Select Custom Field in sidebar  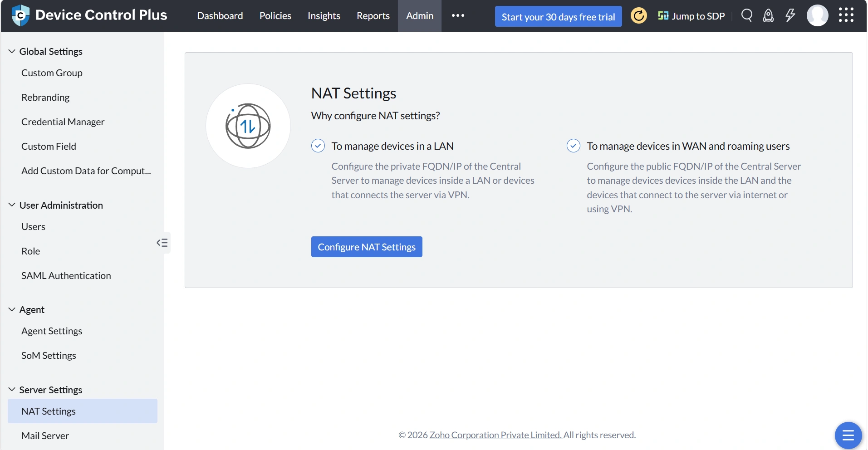click(x=49, y=147)
